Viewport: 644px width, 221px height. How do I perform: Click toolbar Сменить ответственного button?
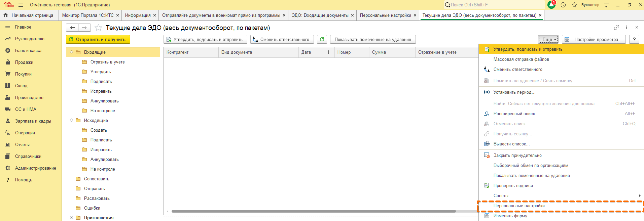point(282,39)
